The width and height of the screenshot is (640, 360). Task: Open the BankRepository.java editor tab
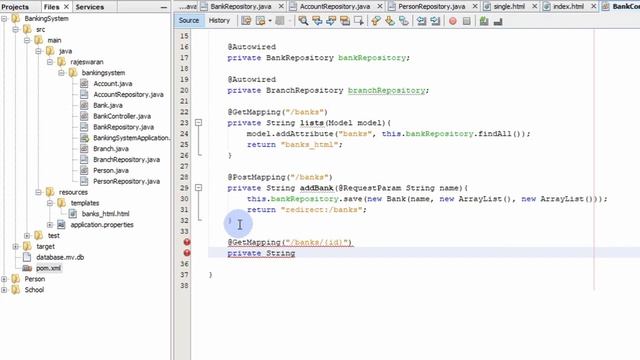pos(241,7)
